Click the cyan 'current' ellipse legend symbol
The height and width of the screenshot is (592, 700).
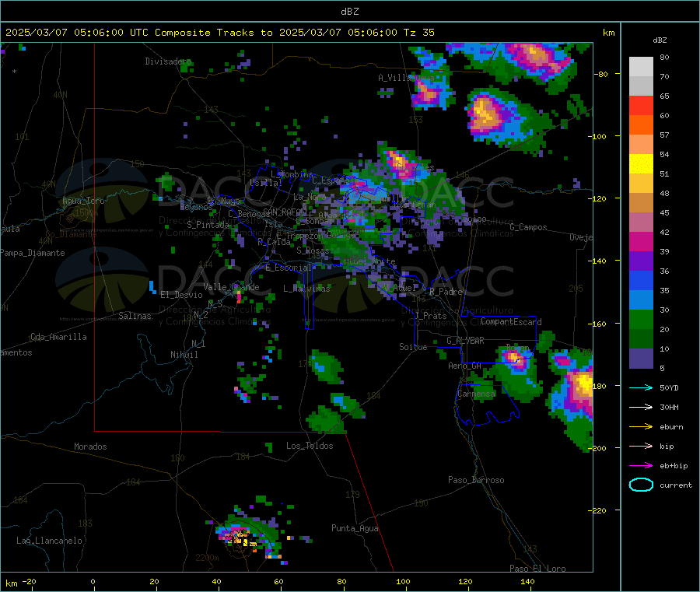[x=641, y=485]
